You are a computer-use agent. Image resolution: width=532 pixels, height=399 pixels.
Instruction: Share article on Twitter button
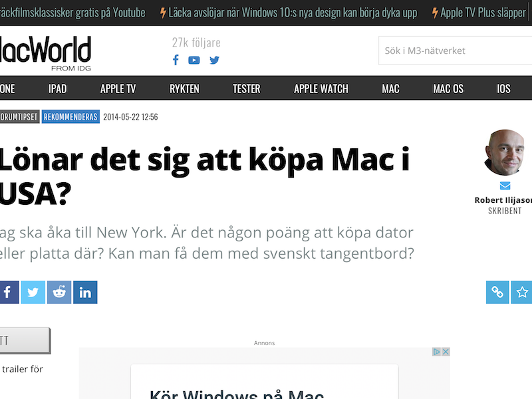click(33, 292)
